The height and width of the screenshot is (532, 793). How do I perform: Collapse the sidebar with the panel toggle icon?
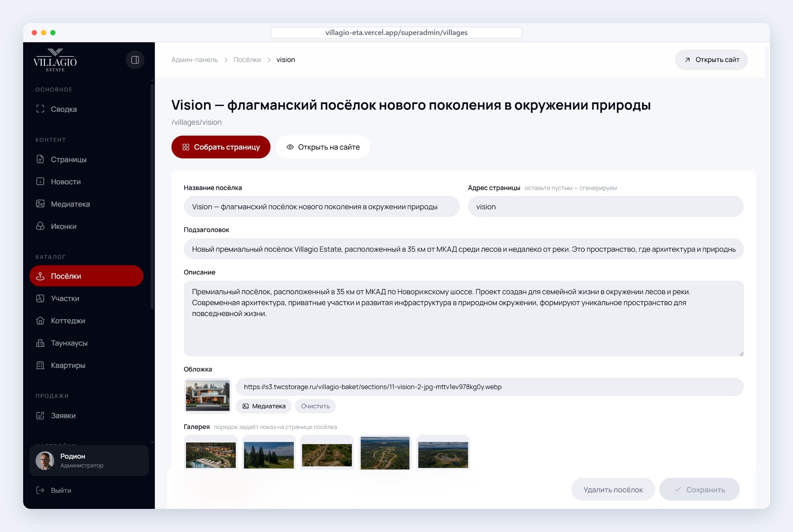pyautogui.click(x=135, y=60)
